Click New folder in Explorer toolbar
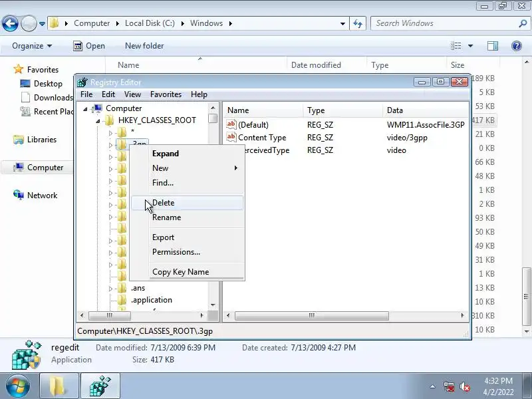Viewport: 532px width, 399px height. click(x=144, y=45)
